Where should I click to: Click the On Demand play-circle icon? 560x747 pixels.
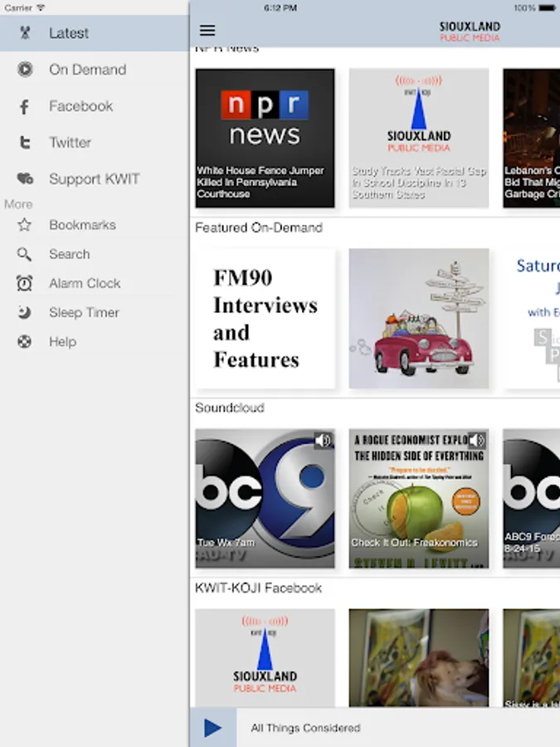[x=25, y=70]
